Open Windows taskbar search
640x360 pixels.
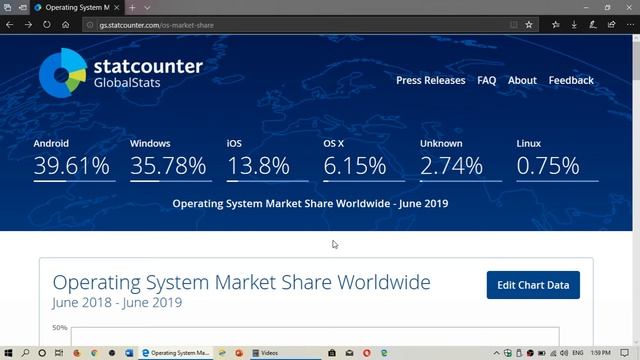coord(25,353)
